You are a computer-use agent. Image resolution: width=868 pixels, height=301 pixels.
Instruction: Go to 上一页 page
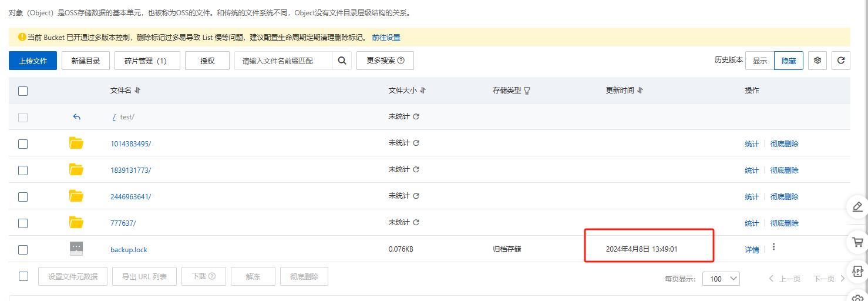tap(785, 279)
